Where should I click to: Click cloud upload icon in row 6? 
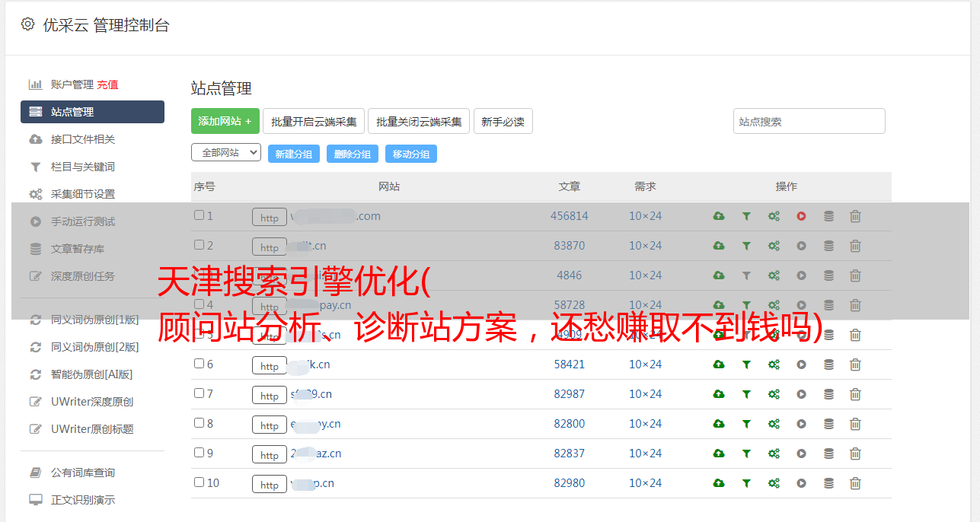pyautogui.click(x=719, y=364)
